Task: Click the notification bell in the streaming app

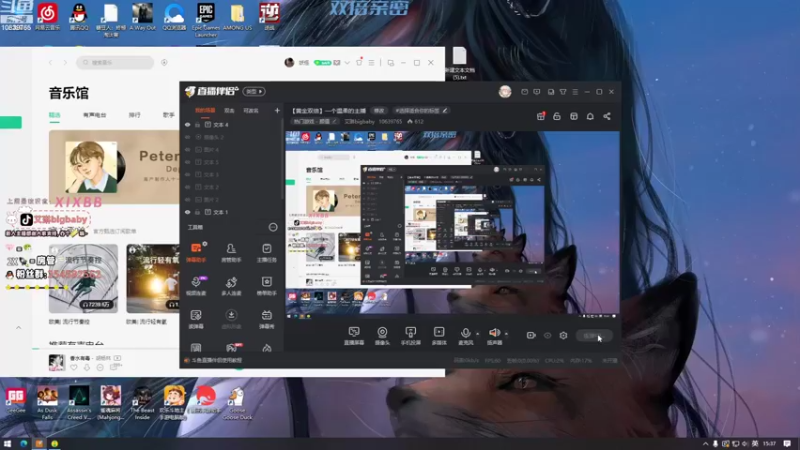Action: pyautogui.click(x=590, y=116)
